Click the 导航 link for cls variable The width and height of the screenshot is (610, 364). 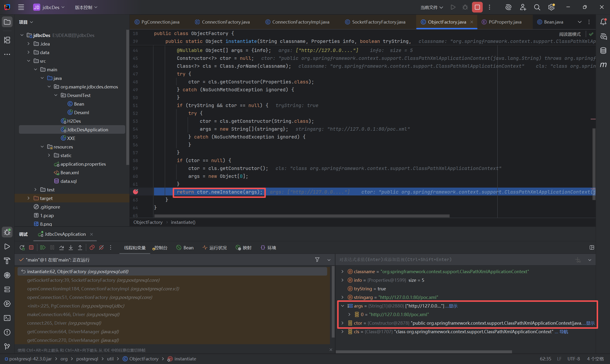pyautogui.click(x=563, y=332)
